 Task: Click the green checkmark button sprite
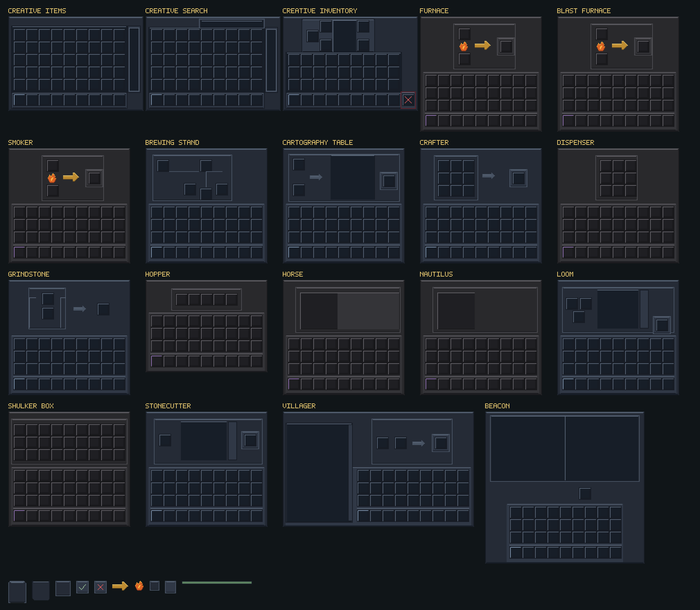[x=82, y=587]
